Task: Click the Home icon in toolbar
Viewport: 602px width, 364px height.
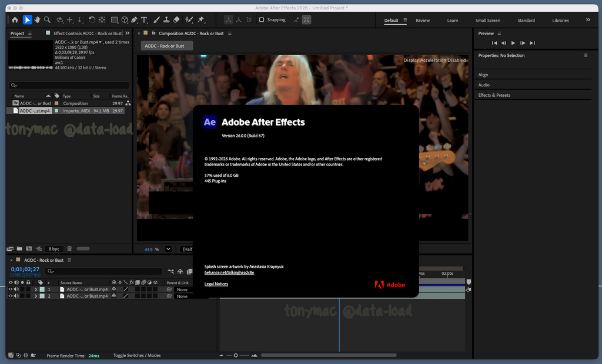Action: click(15, 19)
